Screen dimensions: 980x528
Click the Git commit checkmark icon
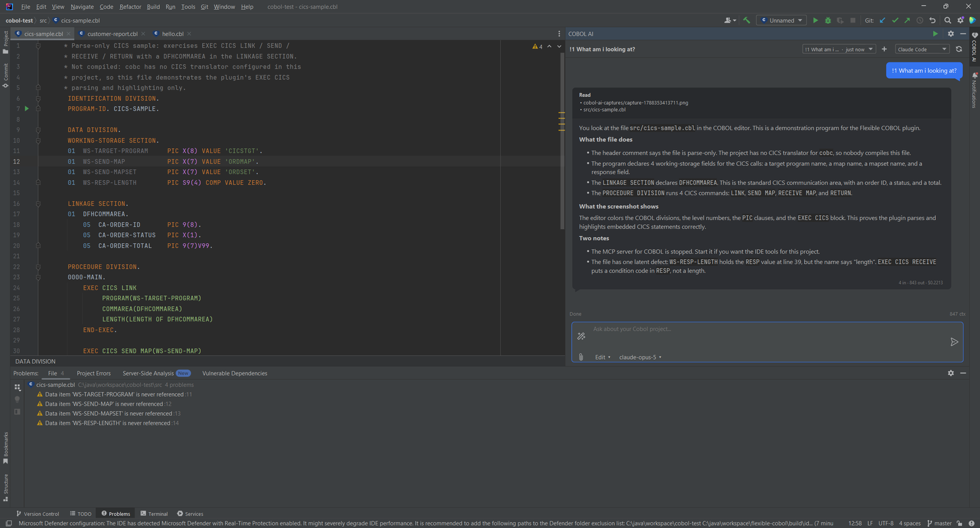pyautogui.click(x=895, y=20)
